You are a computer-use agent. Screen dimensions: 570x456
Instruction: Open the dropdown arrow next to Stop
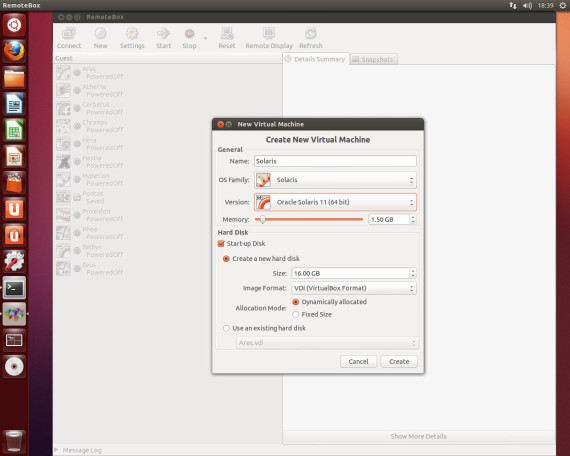point(205,38)
